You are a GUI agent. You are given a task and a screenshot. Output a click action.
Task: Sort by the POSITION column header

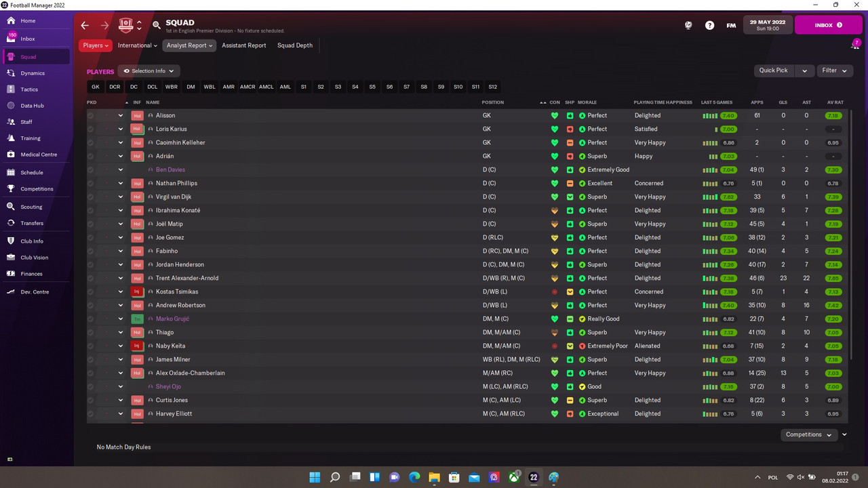click(493, 102)
